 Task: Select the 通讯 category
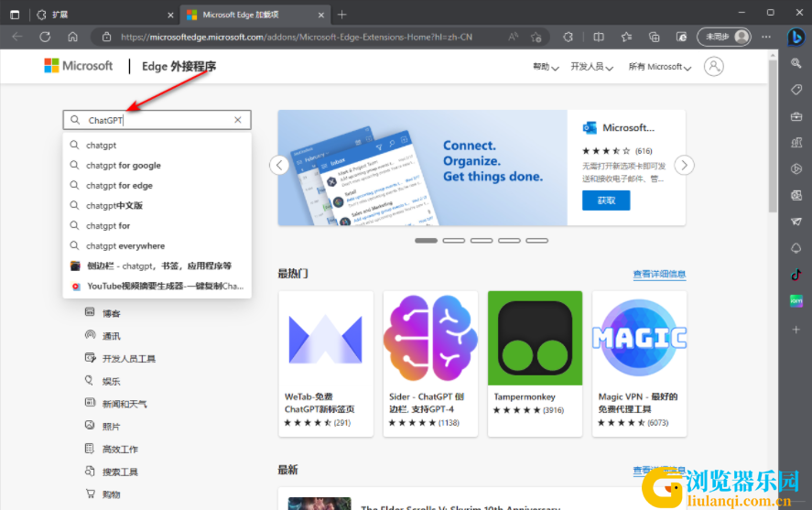point(103,335)
